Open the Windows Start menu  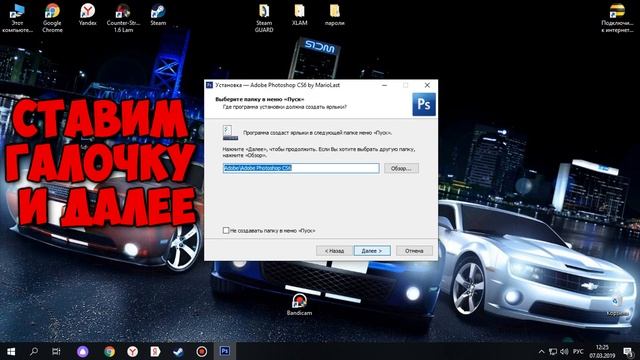tap(11, 351)
